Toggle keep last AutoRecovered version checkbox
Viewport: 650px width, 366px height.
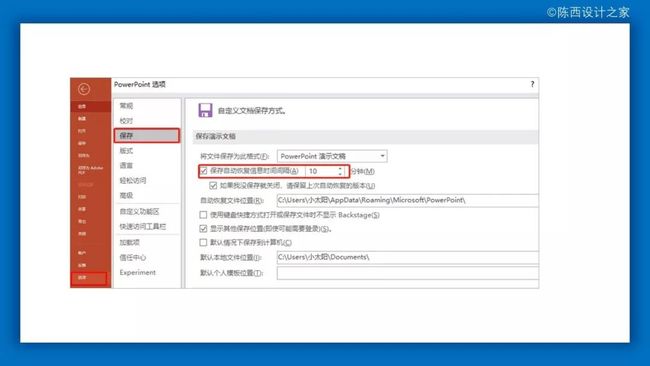[x=213, y=185]
